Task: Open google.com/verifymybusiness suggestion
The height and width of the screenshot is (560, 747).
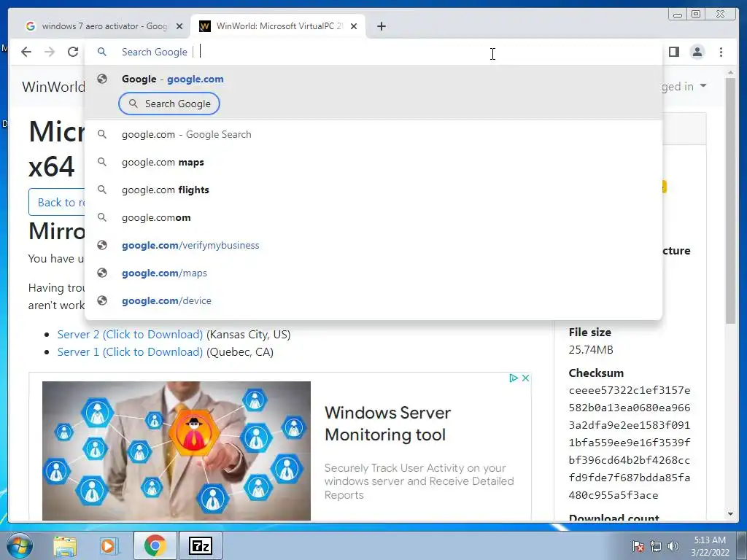Action: point(373,245)
